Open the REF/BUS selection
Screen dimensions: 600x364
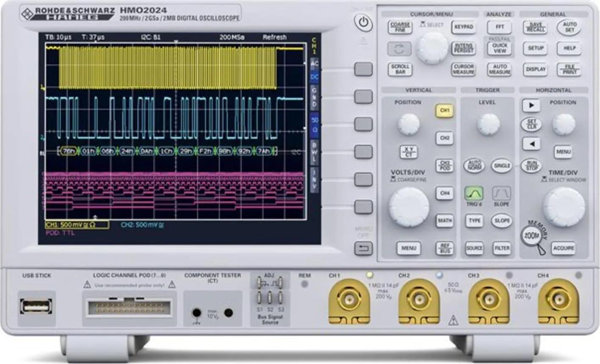(444, 248)
